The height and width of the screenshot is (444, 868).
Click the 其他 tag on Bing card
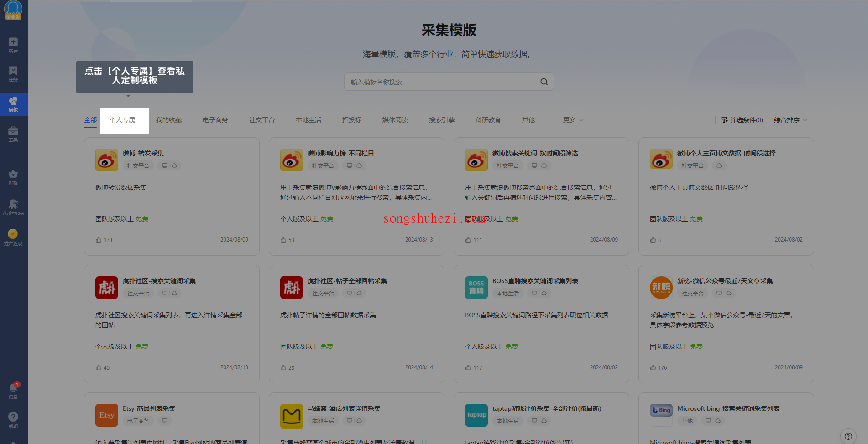coord(687,421)
